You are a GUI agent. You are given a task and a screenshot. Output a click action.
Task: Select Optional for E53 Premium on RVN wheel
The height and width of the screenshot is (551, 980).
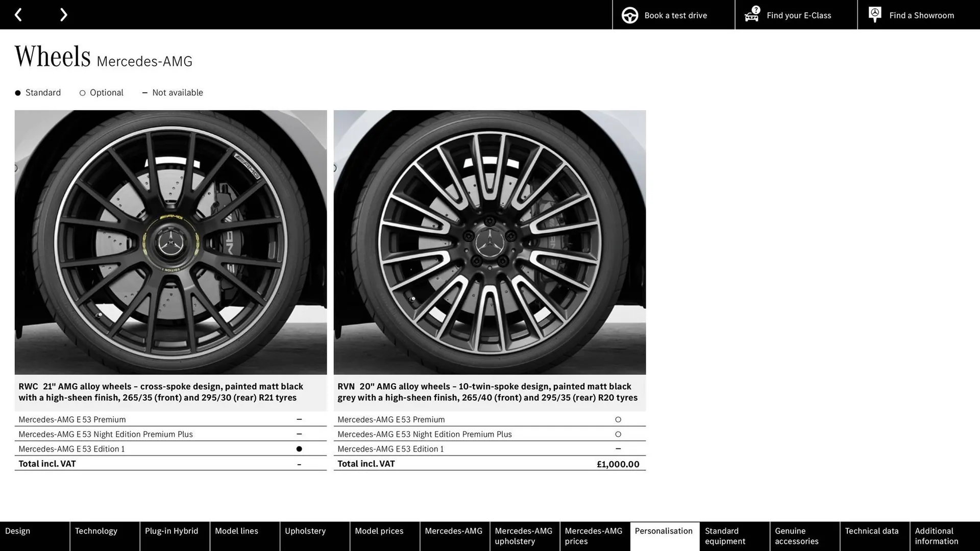pyautogui.click(x=618, y=419)
